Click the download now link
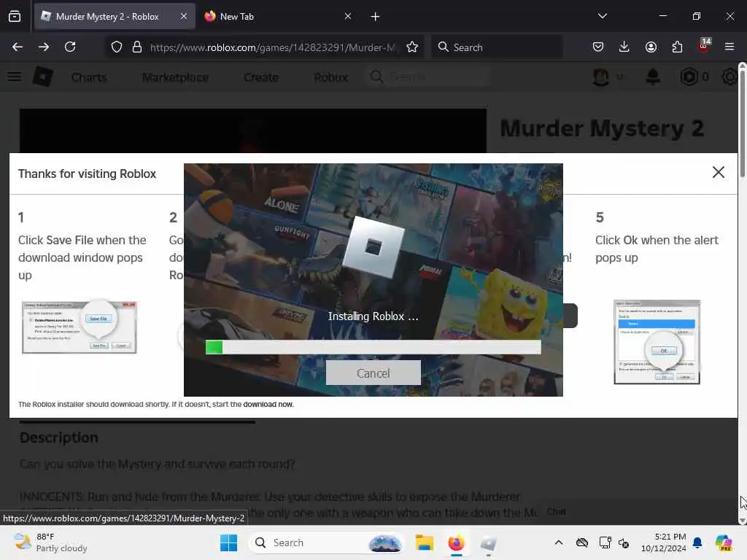The image size is (747, 560). pyautogui.click(x=268, y=404)
